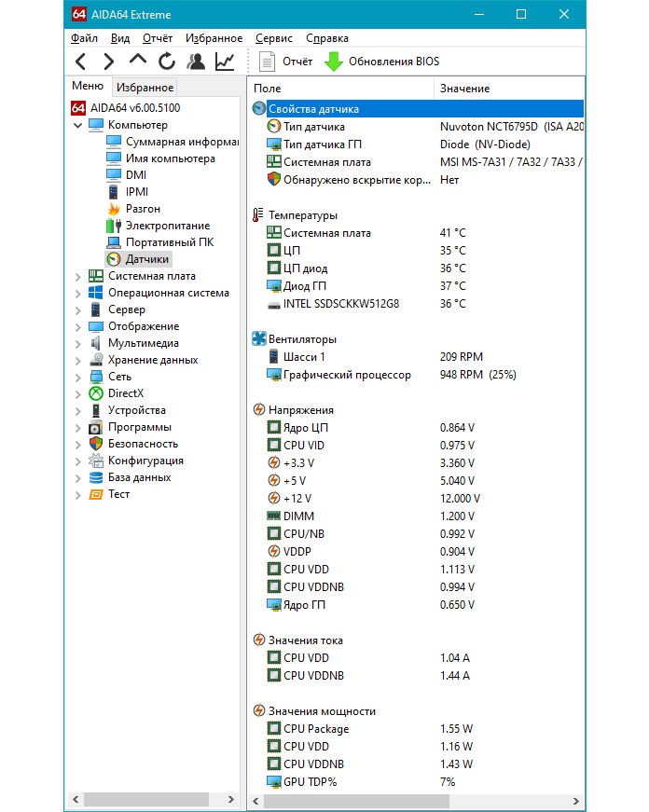Select the DIMM voltage row
The width and height of the screenshot is (649, 812).
pyautogui.click(x=418, y=516)
